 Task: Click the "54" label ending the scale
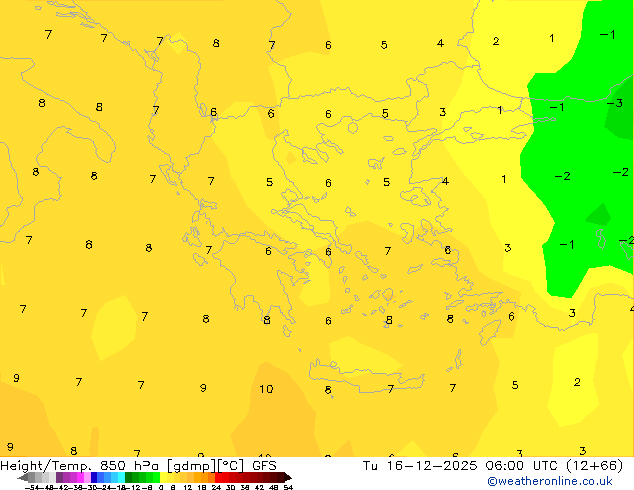pyautogui.click(x=288, y=487)
